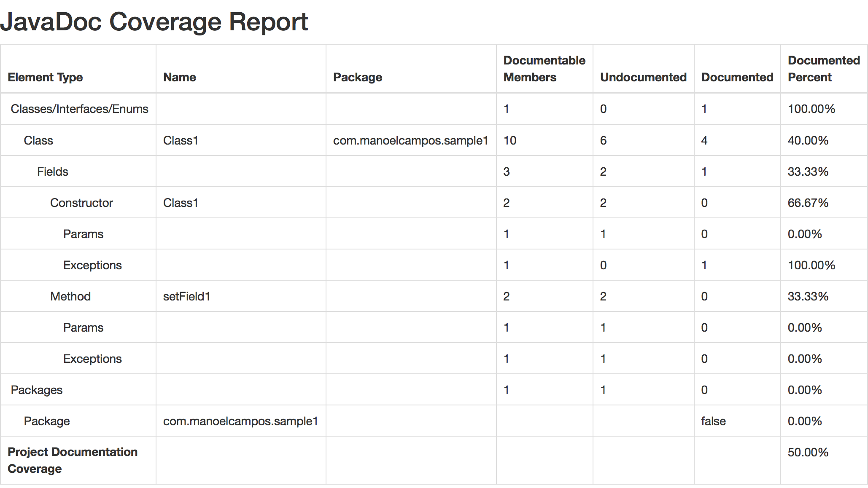Image resolution: width=868 pixels, height=488 pixels.
Task: Click the Package column header
Action: tap(358, 78)
